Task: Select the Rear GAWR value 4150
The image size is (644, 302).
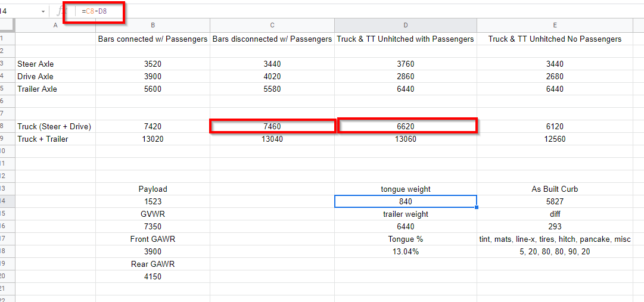Action: pos(153,276)
